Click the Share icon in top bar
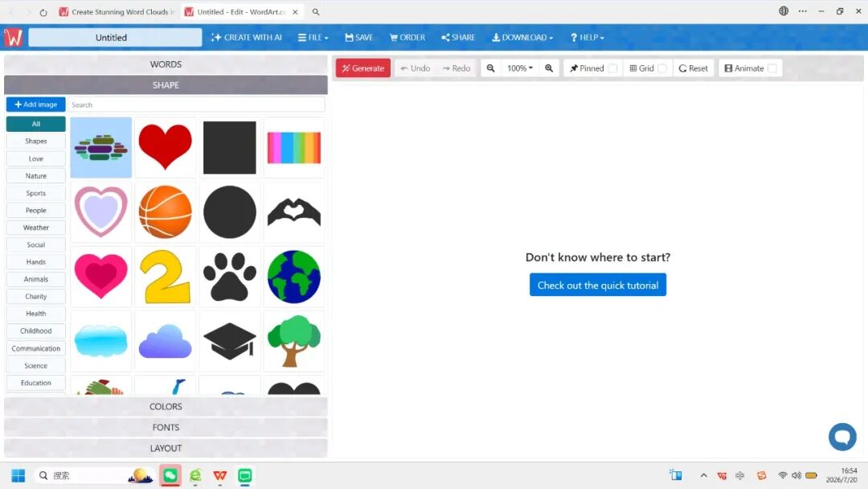The image size is (868, 489). [x=445, y=38]
